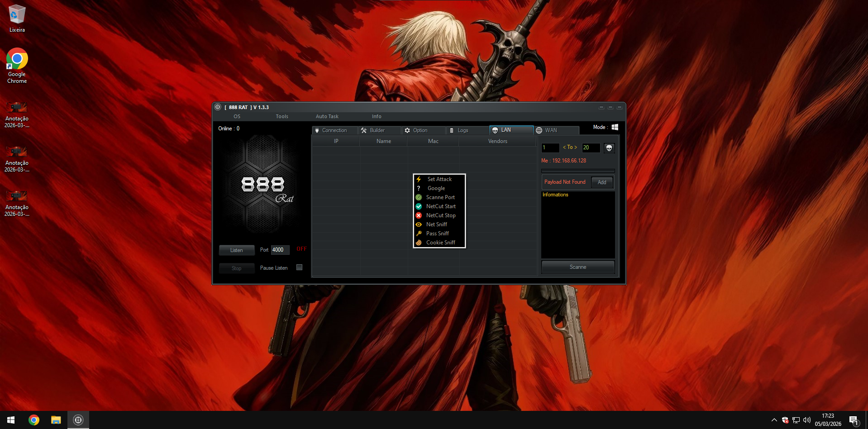Switch to the Logs tab
Screen dimensions: 868x429
click(x=467, y=130)
